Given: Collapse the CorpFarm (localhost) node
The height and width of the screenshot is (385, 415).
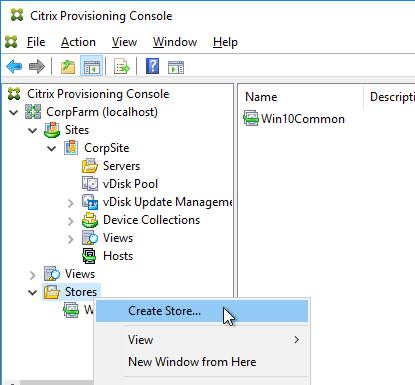Looking at the screenshot, I should 14,112.
